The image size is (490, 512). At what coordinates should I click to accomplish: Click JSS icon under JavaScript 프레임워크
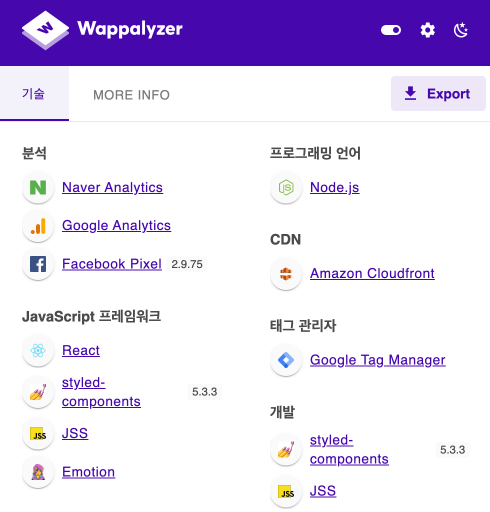click(38, 434)
